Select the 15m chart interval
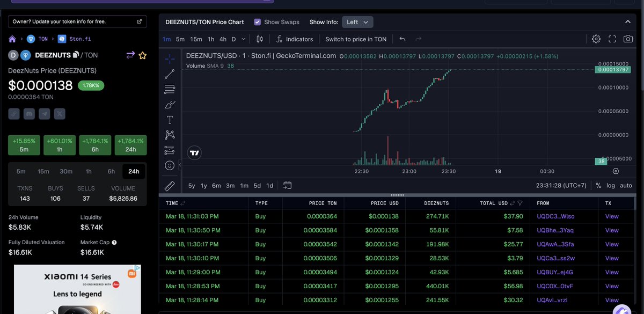 [196, 39]
